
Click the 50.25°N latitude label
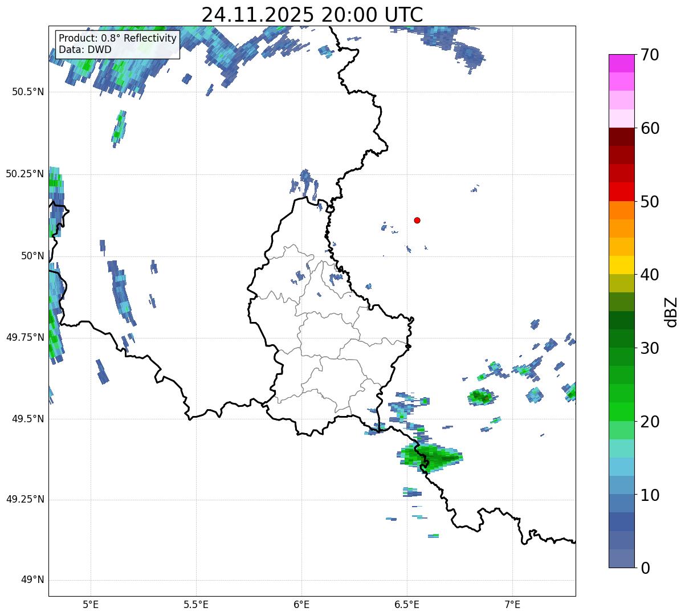pos(25,174)
